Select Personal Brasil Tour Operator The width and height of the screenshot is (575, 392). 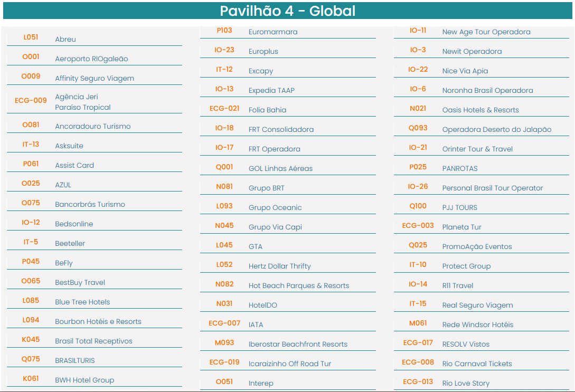492,188
